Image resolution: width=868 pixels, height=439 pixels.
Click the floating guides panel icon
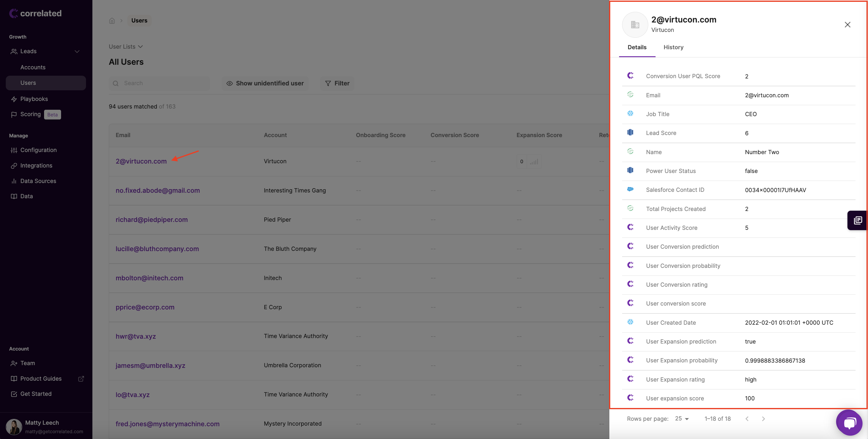tap(858, 220)
